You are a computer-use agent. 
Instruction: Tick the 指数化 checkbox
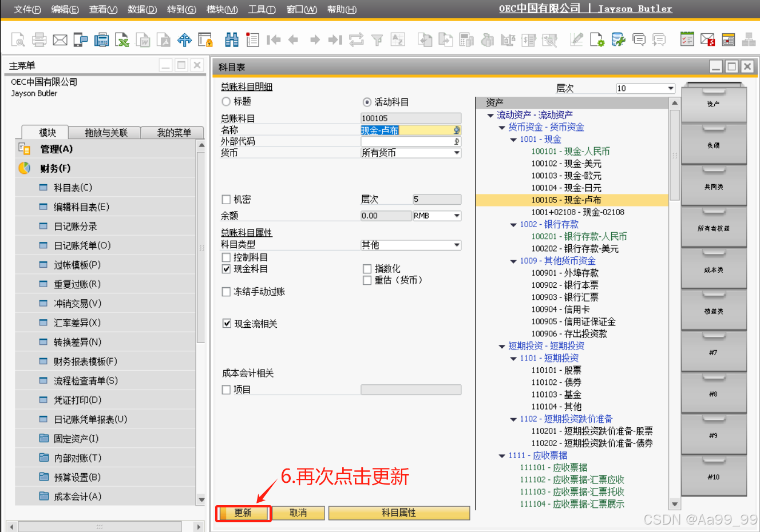pyautogui.click(x=367, y=268)
